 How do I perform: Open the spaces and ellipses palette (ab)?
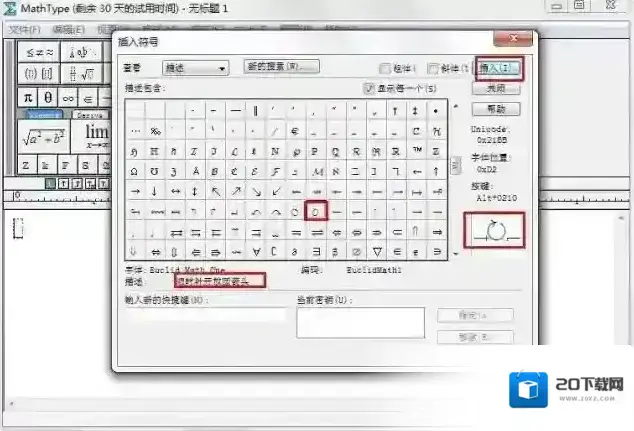(x=81, y=53)
